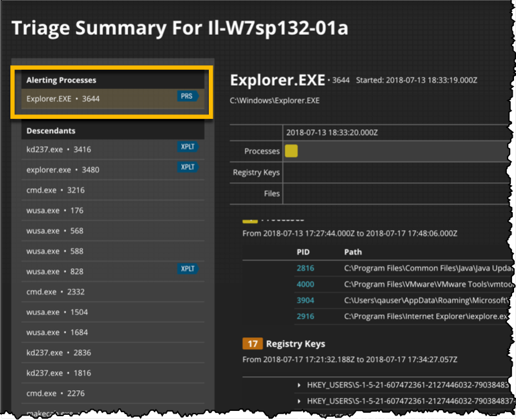Open PID 2916 link
The image size is (516, 420).
[x=305, y=317]
